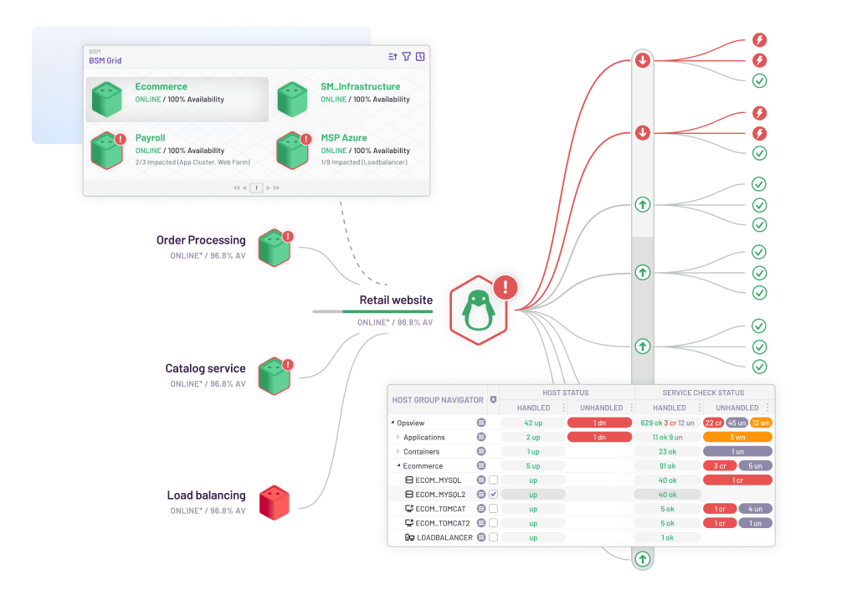The image size is (857, 616).
Task: Click the clock history icon in BSM Grid
Action: click(420, 57)
